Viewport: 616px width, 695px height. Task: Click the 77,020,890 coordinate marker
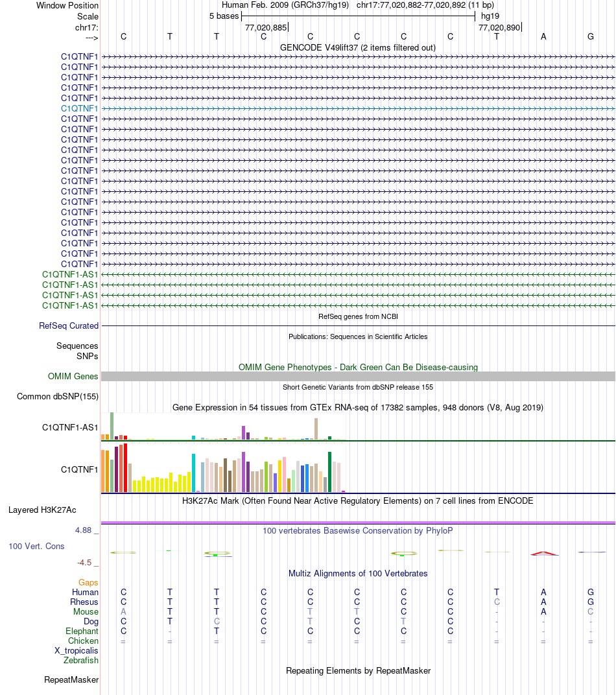[499, 27]
